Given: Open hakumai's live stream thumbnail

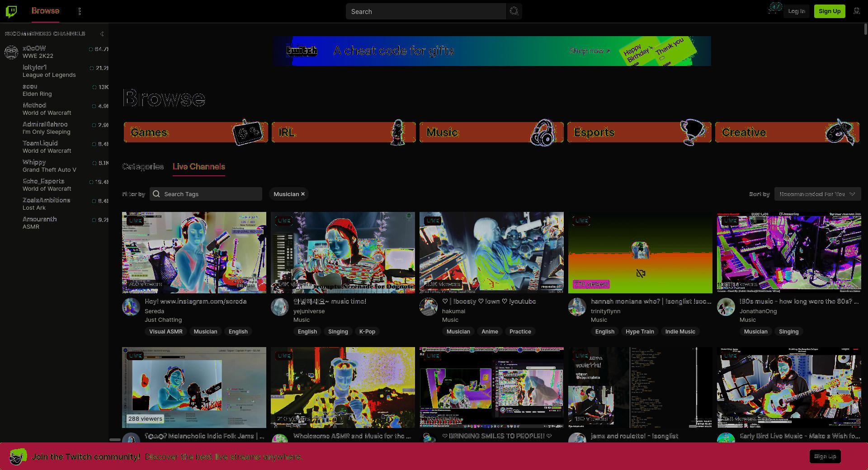Looking at the screenshot, I should point(491,253).
